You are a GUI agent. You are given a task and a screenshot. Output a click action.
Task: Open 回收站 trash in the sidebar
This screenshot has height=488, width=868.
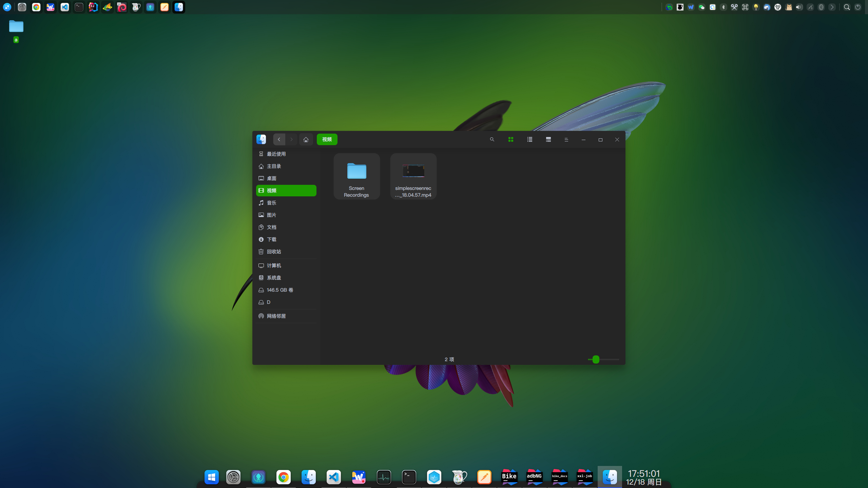(x=274, y=252)
